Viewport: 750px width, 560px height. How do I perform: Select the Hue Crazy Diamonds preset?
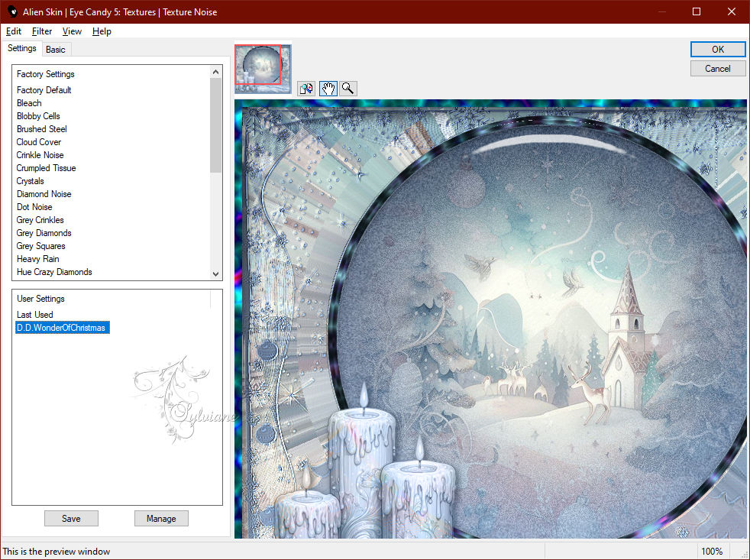pos(54,272)
